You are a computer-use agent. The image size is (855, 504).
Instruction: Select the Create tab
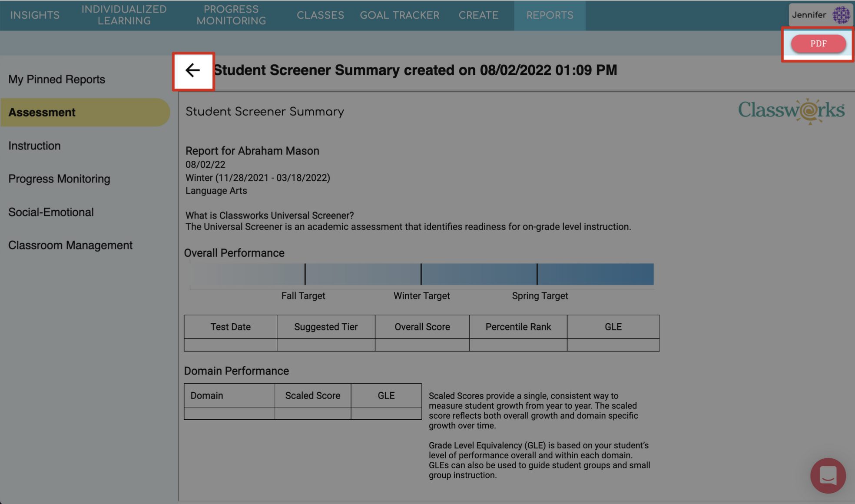[x=478, y=15]
